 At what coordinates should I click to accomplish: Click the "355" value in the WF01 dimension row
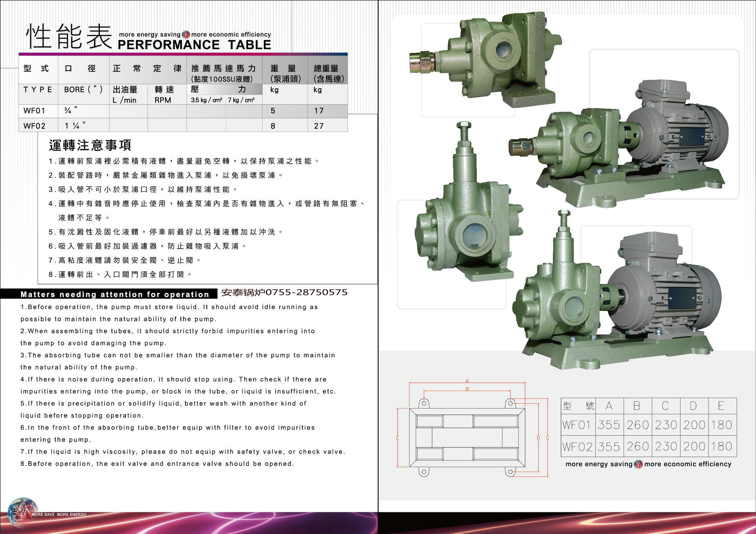click(609, 425)
